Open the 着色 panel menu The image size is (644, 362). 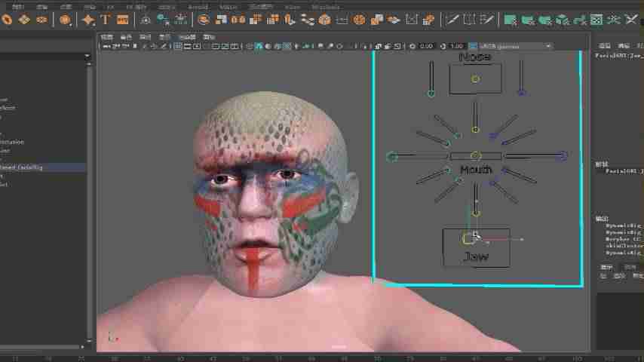click(126, 38)
